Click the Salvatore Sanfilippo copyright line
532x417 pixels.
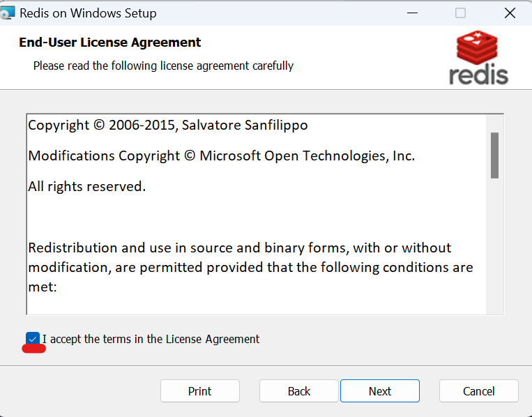(168, 126)
